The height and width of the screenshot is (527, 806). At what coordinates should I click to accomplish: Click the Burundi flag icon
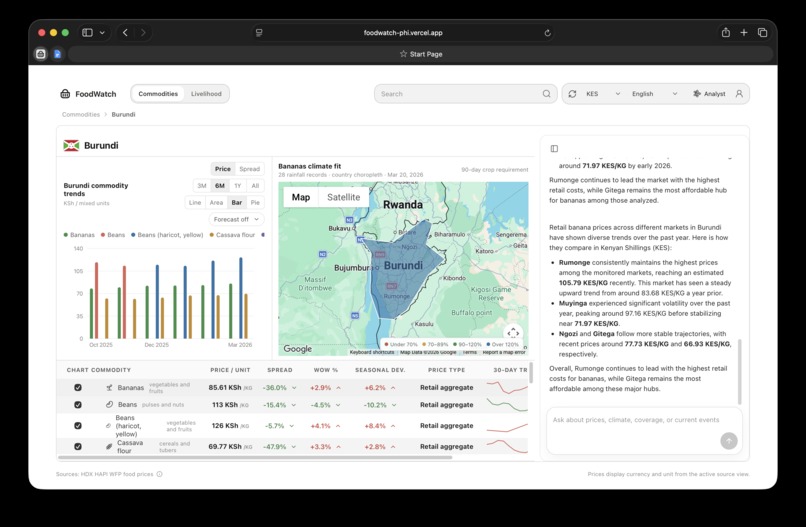(71, 146)
